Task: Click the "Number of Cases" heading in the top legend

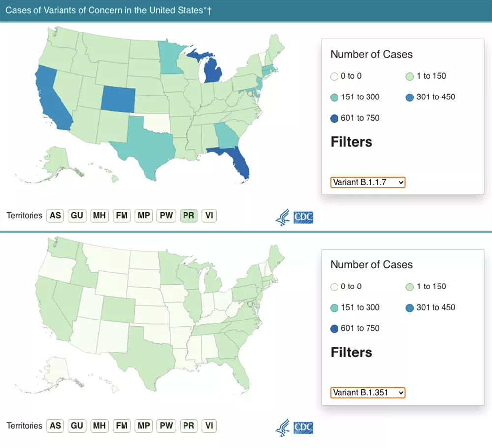Action: click(x=371, y=54)
